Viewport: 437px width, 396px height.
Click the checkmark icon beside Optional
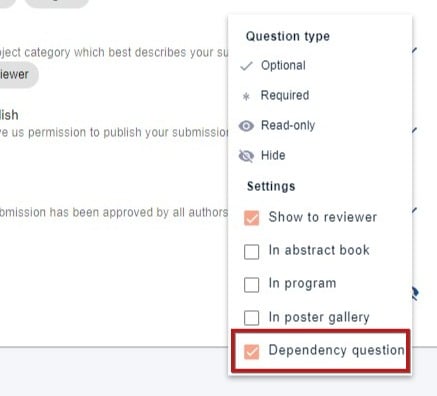pos(246,66)
